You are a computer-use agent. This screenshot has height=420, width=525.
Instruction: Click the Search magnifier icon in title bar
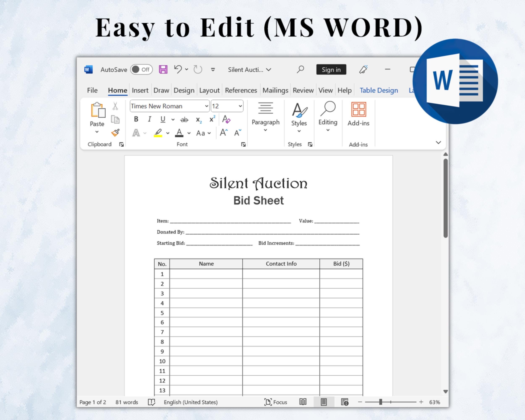pos(301,69)
